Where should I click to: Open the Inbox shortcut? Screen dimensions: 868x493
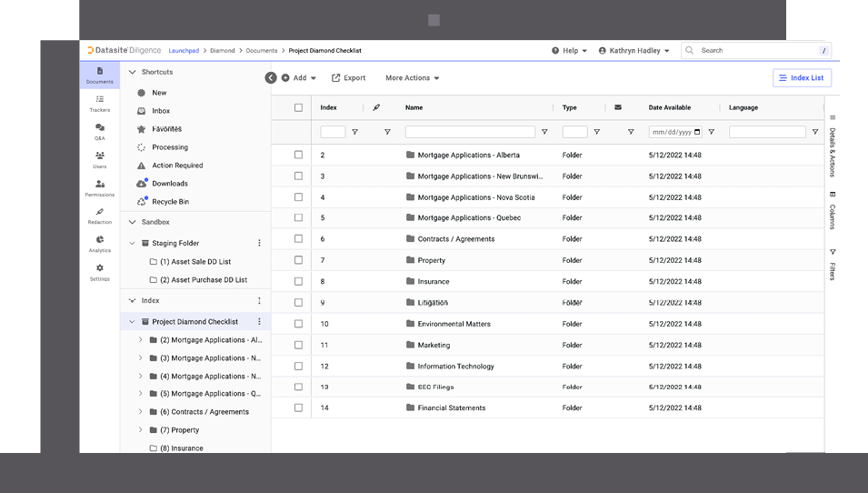(x=161, y=111)
